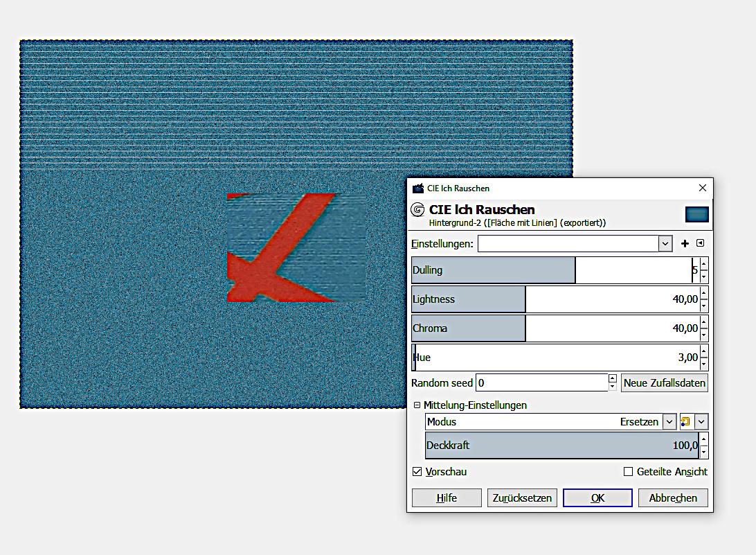Collapse the Mittelung-Einstellungen section

pyautogui.click(x=417, y=405)
